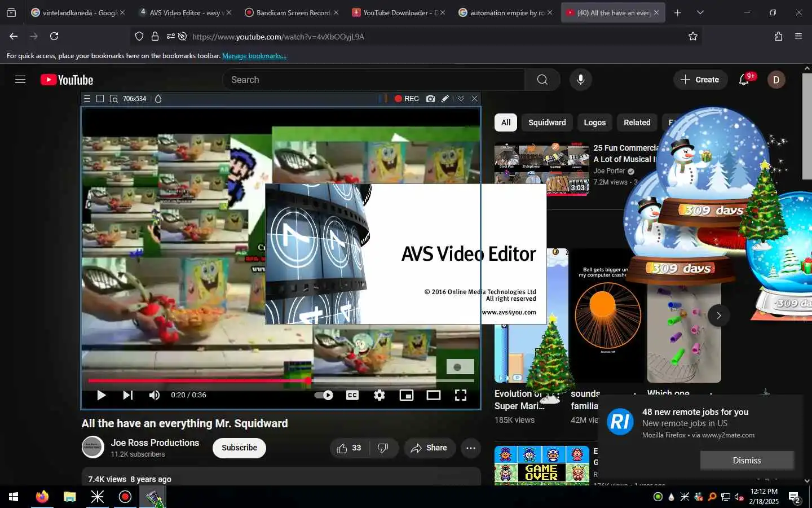The image size is (812, 508).
Task: Open video settings gear
Action: [379, 395]
